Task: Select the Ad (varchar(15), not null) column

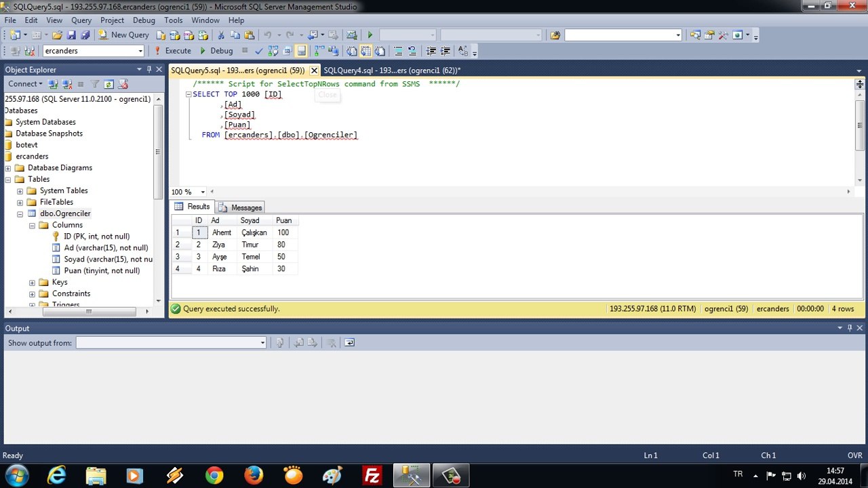Action: point(106,248)
